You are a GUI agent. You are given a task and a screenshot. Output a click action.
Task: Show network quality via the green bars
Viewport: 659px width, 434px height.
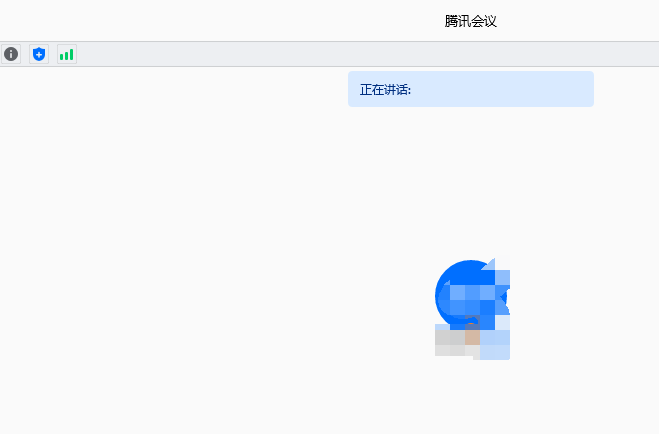[67, 54]
